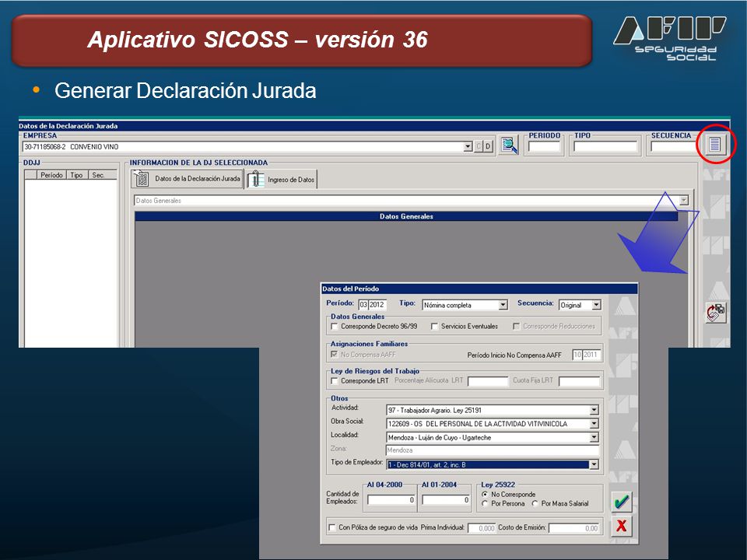This screenshot has height=560, width=747.
Task: Click the Período month field showing 03
Action: click(x=363, y=305)
